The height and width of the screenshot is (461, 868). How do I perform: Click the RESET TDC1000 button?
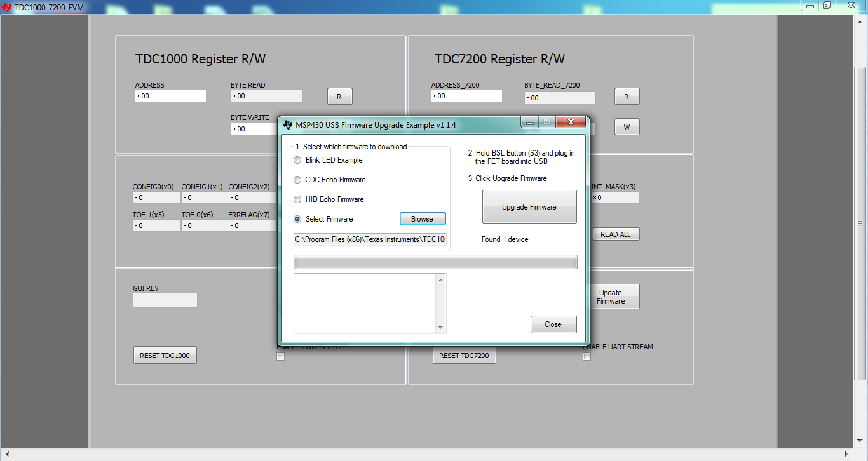tap(165, 356)
